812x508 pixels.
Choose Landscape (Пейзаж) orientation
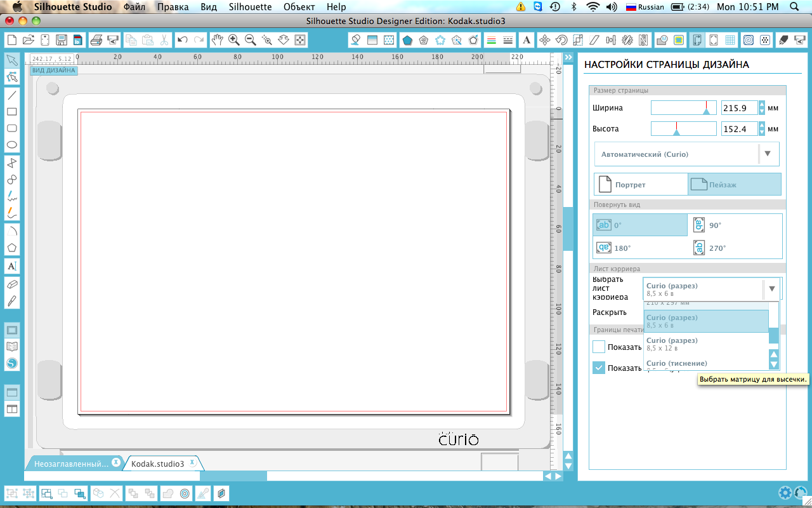(735, 185)
